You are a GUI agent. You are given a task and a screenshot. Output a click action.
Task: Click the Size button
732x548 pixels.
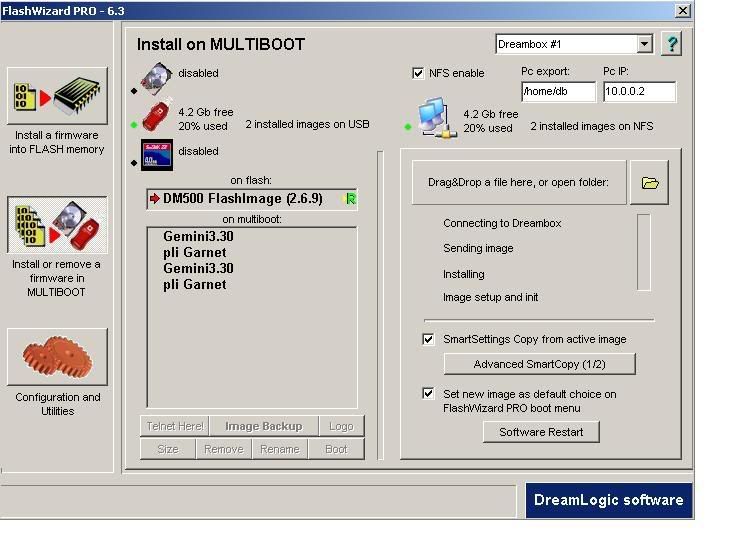(168, 449)
